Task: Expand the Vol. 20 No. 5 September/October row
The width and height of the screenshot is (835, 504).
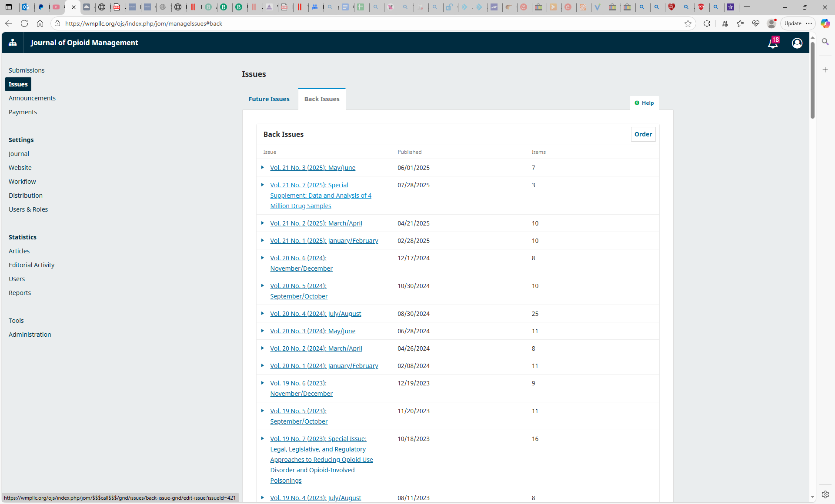Action: coord(263,285)
